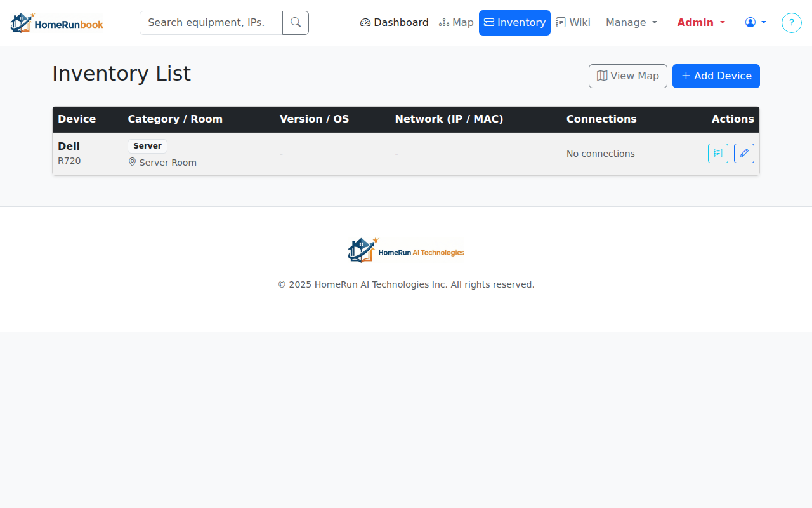Click the pencil edit icon for Dell R720

pos(743,153)
